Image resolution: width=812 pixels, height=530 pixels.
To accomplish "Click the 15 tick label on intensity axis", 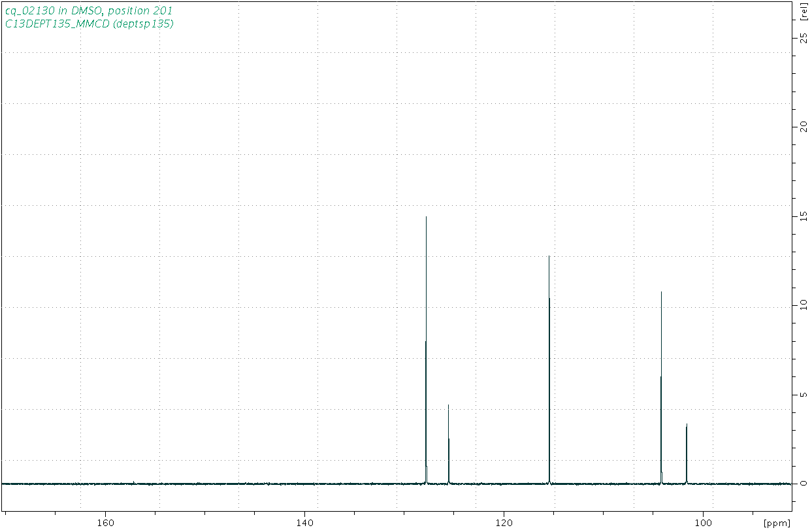I will pyautogui.click(x=803, y=216).
